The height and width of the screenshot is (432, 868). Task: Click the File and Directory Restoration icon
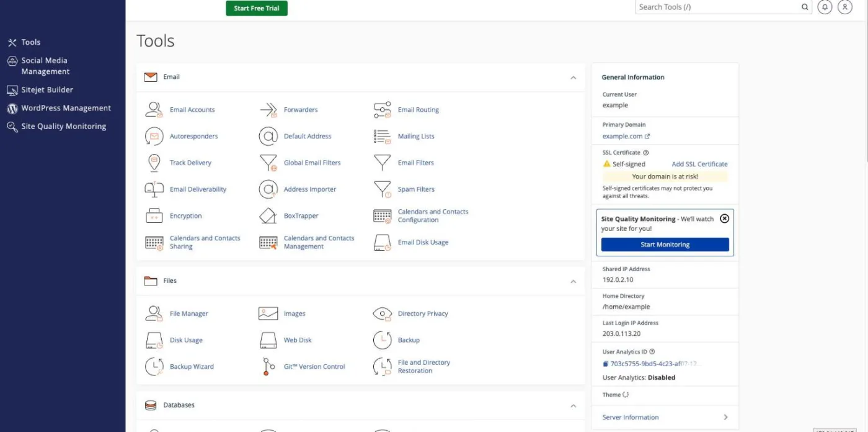tap(383, 367)
